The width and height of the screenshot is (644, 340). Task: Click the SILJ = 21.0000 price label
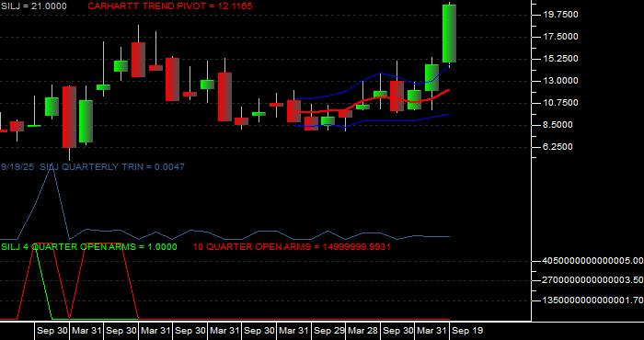click(34, 6)
